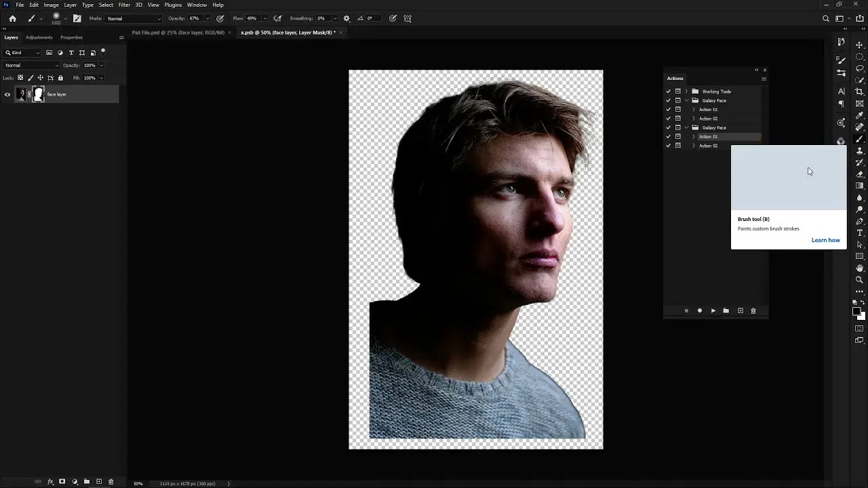Screen dimensions: 868x488
Task: Select the Pen tool
Action: (x=860, y=221)
